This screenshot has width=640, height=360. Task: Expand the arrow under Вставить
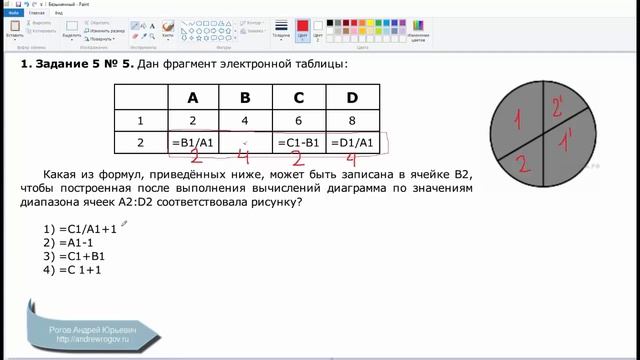(x=15, y=40)
